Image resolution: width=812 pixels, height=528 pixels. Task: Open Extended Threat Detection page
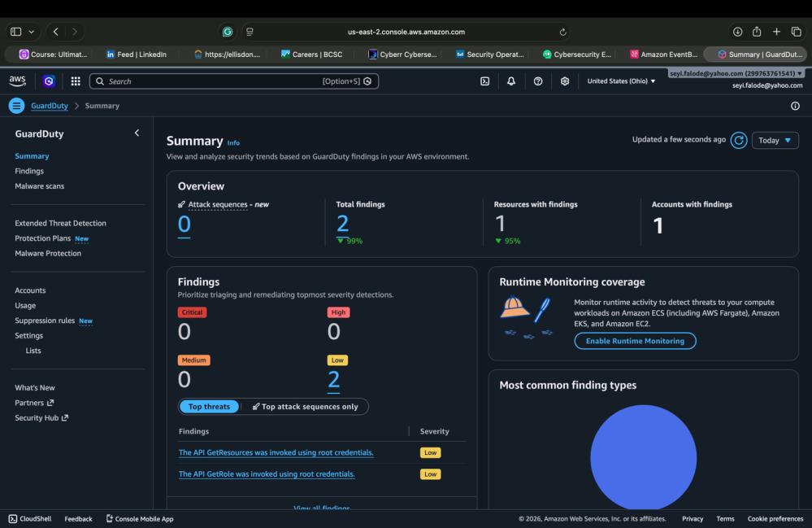(60, 224)
